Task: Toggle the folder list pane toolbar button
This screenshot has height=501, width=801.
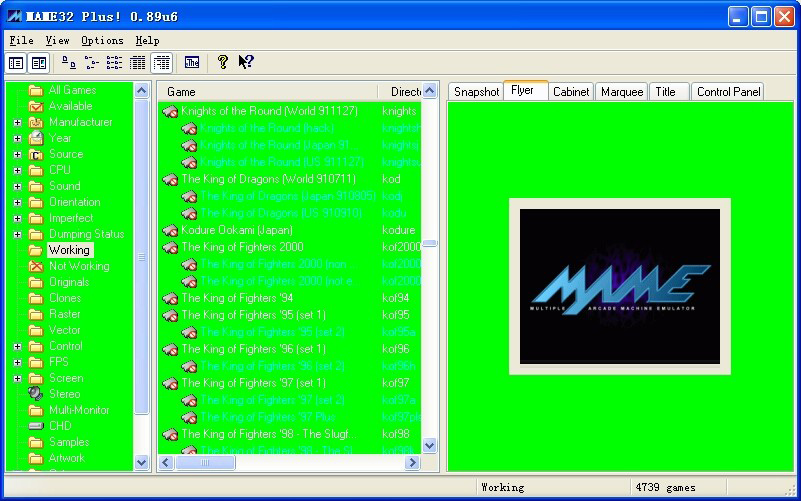Action: point(16,63)
